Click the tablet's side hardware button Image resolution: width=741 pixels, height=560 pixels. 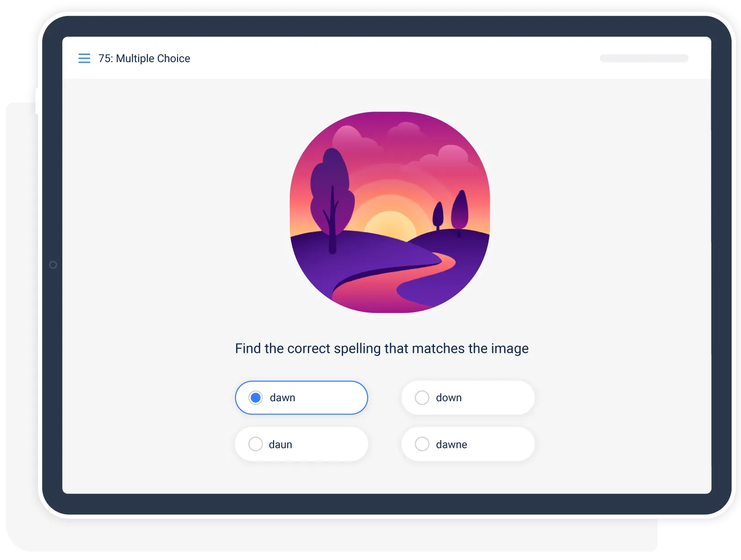(38, 101)
